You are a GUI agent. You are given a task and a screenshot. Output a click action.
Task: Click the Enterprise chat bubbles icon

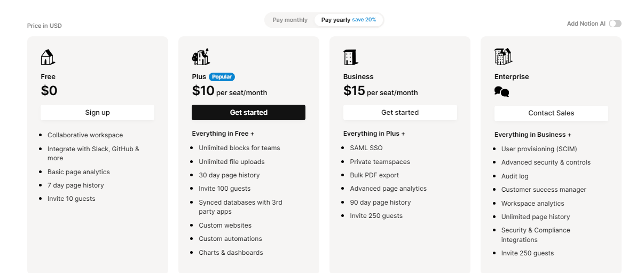coord(501,92)
